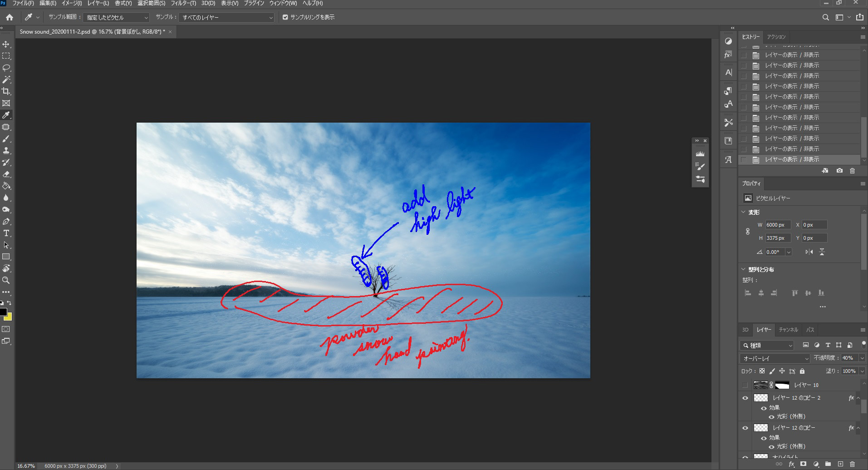868x470 pixels.
Task: Select the Eraser tool
Action: tap(6, 174)
